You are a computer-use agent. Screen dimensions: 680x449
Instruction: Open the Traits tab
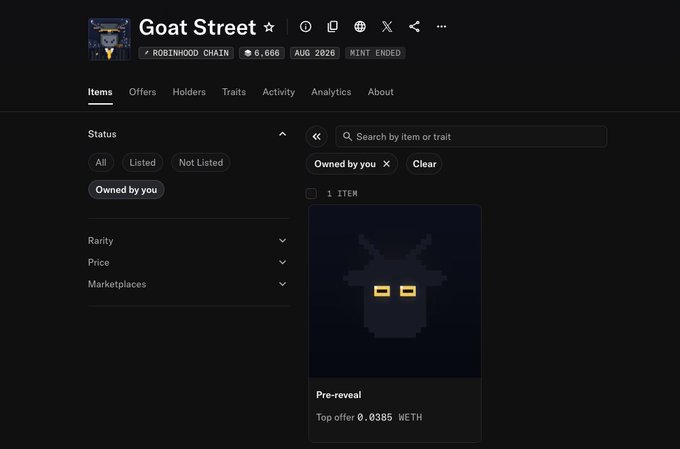coord(234,92)
